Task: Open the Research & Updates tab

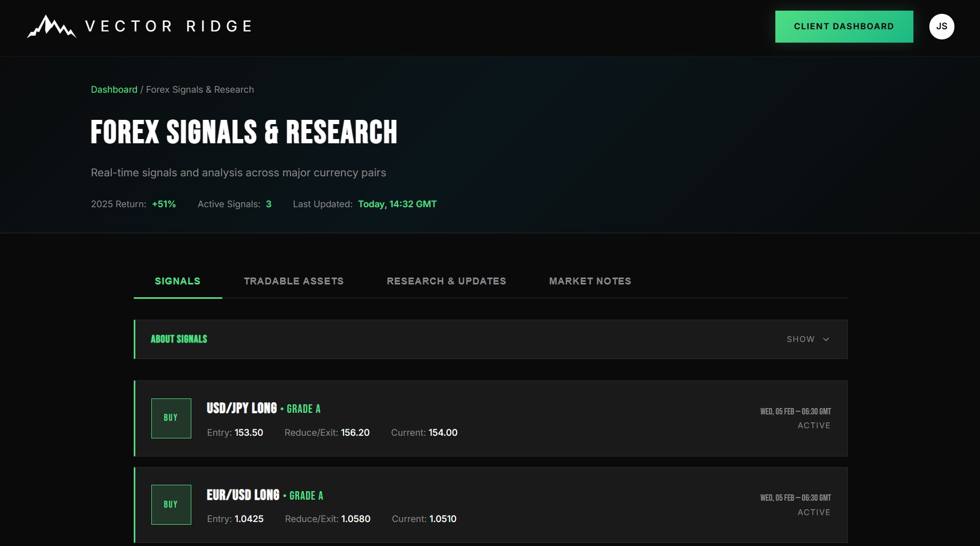Action: [x=446, y=281]
